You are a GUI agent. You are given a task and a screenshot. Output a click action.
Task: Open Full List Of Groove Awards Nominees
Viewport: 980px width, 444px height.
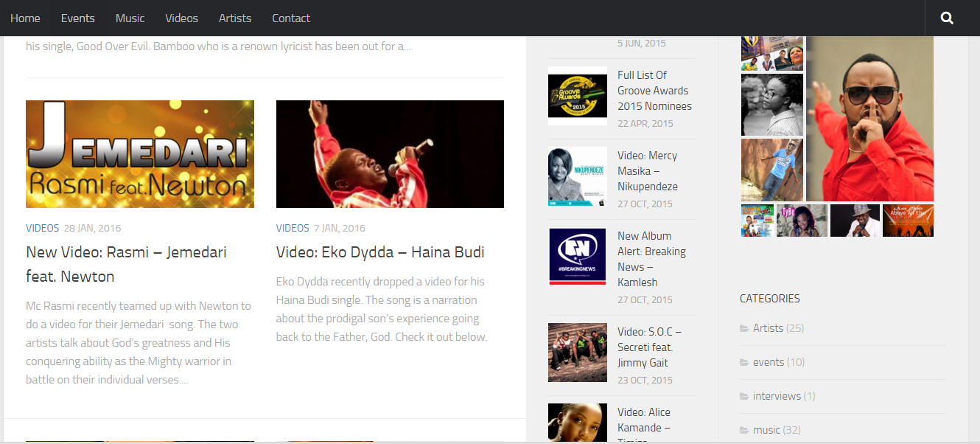coord(654,91)
